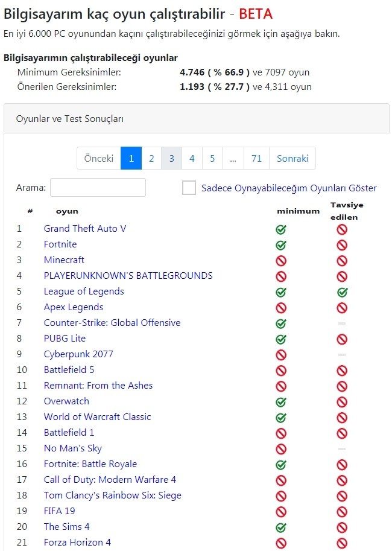392x551 pixels.
Task: Click the red recommended icon for Forza Horizon 4
Action: (342, 543)
